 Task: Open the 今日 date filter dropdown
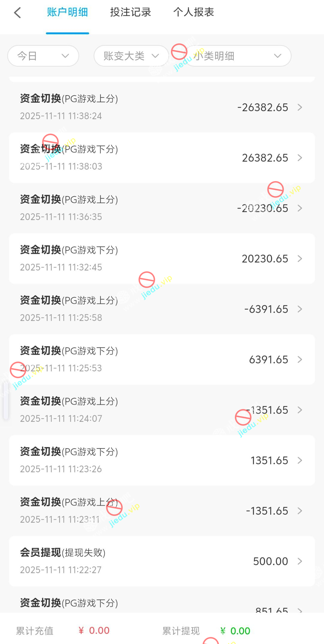(43, 56)
